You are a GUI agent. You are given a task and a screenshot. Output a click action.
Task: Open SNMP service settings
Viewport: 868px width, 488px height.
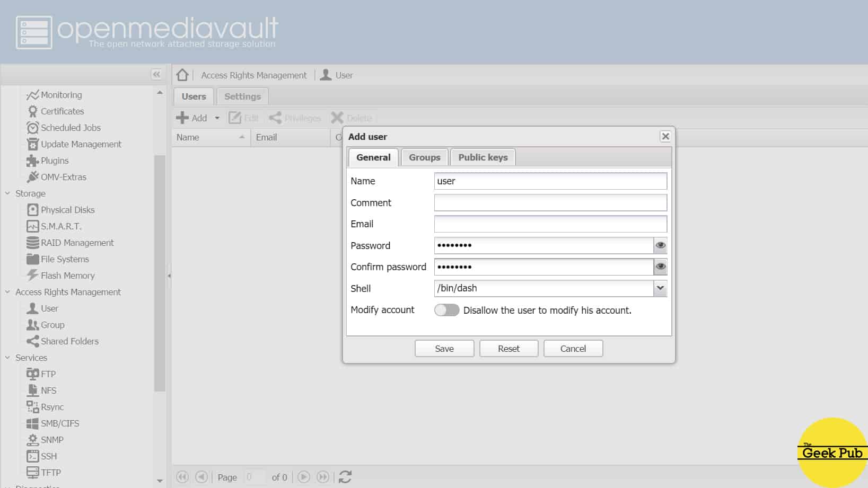pyautogui.click(x=45, y=440)
